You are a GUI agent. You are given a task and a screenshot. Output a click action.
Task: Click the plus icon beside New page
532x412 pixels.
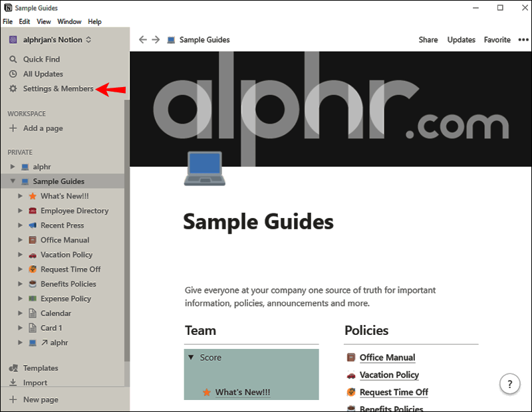[x=13, y=399]
